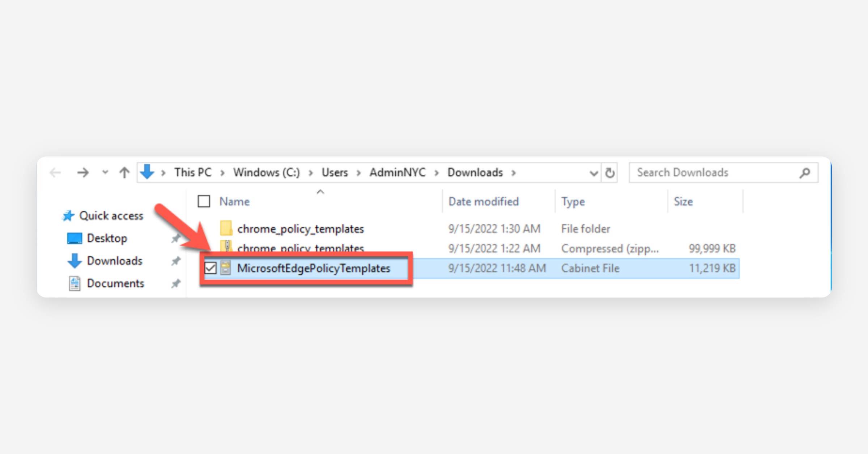Uncheck the MicrosoftEdgePolicyTemplates checkbox
868x454 pixels.
(210, 268)
